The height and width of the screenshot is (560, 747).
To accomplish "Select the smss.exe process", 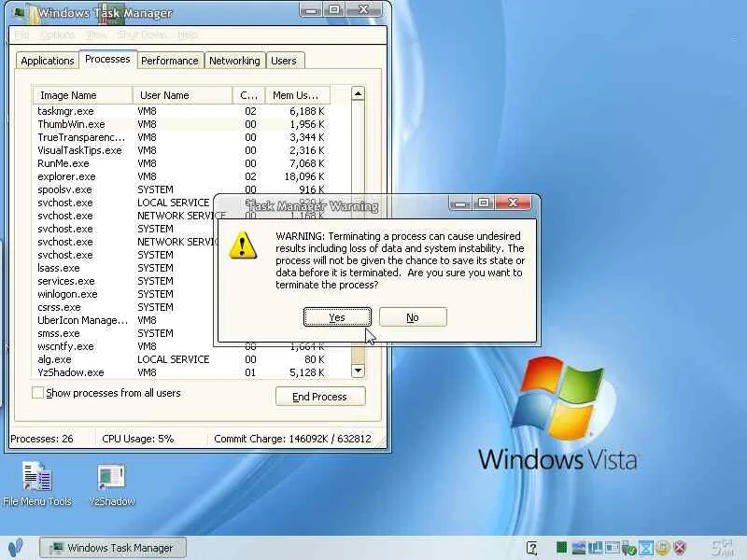I will tap(124, 333).
